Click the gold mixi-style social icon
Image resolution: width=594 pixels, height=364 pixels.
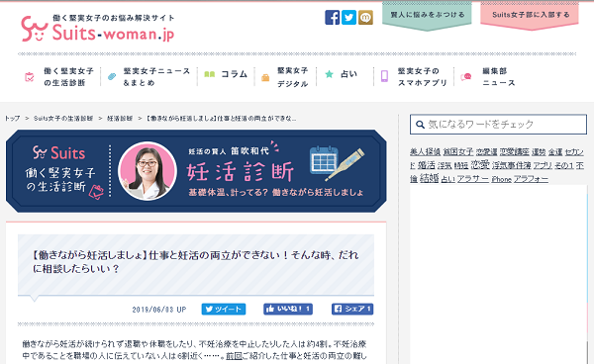pyautogui.click(x=365, y=18)
